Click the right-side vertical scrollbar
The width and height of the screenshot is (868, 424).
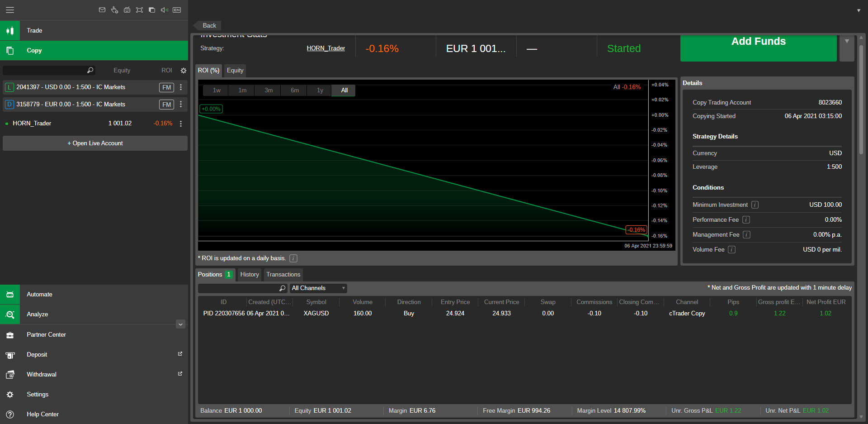(861, 100)
